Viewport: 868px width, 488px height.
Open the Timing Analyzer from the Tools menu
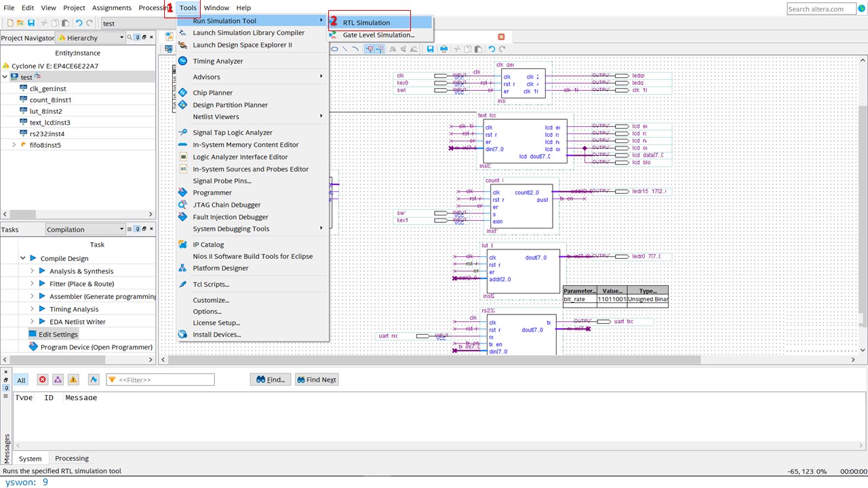click(x=253, y=61)
